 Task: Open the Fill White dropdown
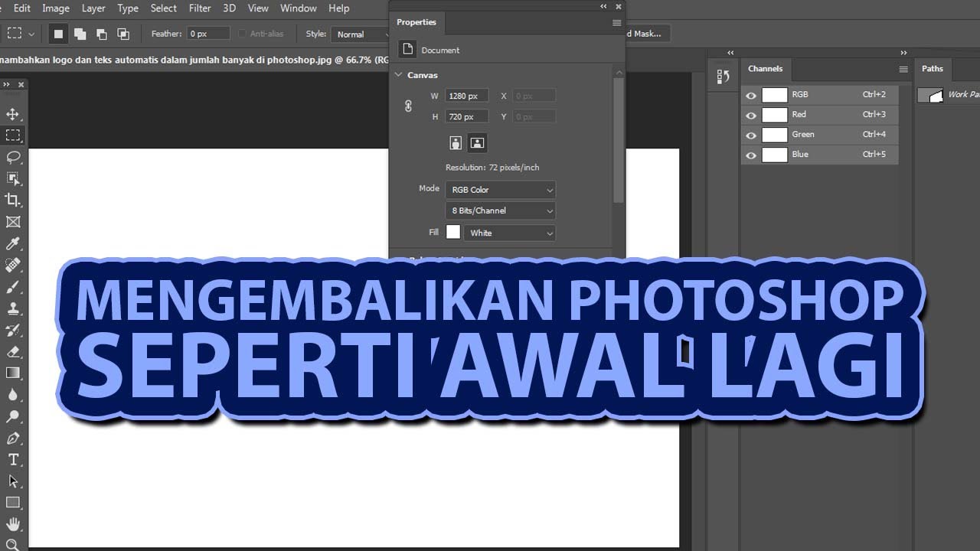tap(510, 233)
